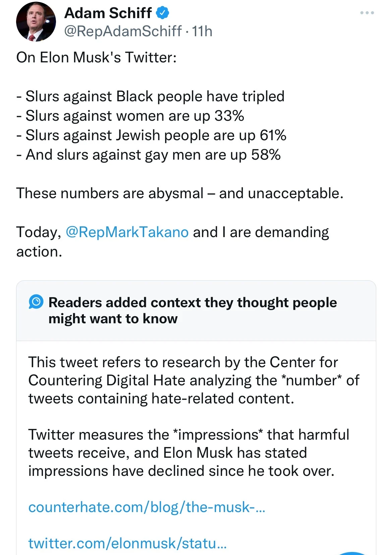Open the Adam Schiff display name
The image size is (392, 555).
coord(108,13)
